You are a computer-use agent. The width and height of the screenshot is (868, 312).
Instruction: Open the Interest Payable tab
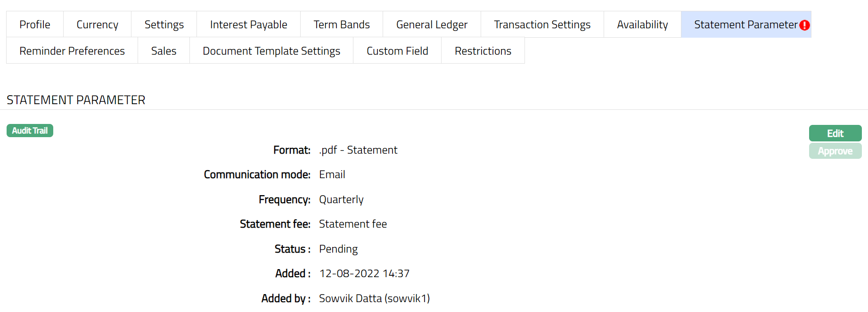coord(248,25)
